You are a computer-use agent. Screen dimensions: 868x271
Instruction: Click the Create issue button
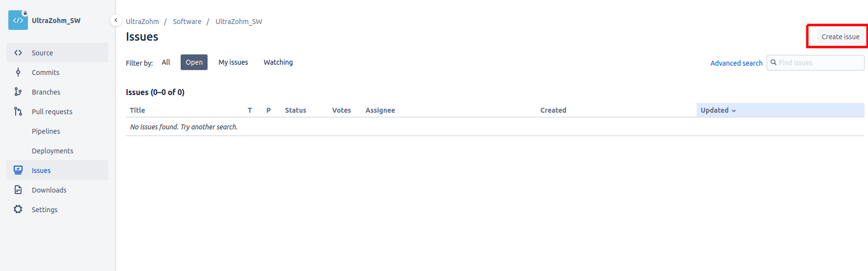click(x=840, y=37)
